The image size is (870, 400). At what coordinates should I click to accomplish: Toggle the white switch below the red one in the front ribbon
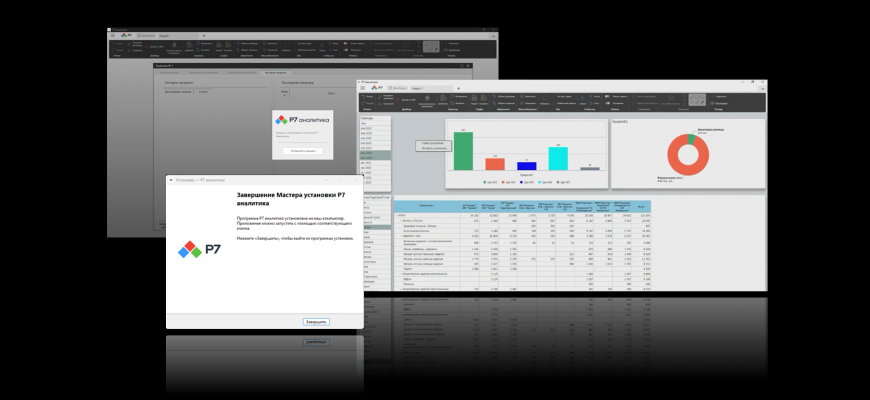pyautogui.click(x=608, y=103)
